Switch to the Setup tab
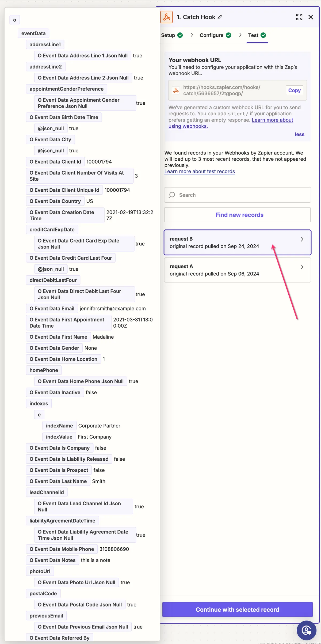 coord(172,35)
